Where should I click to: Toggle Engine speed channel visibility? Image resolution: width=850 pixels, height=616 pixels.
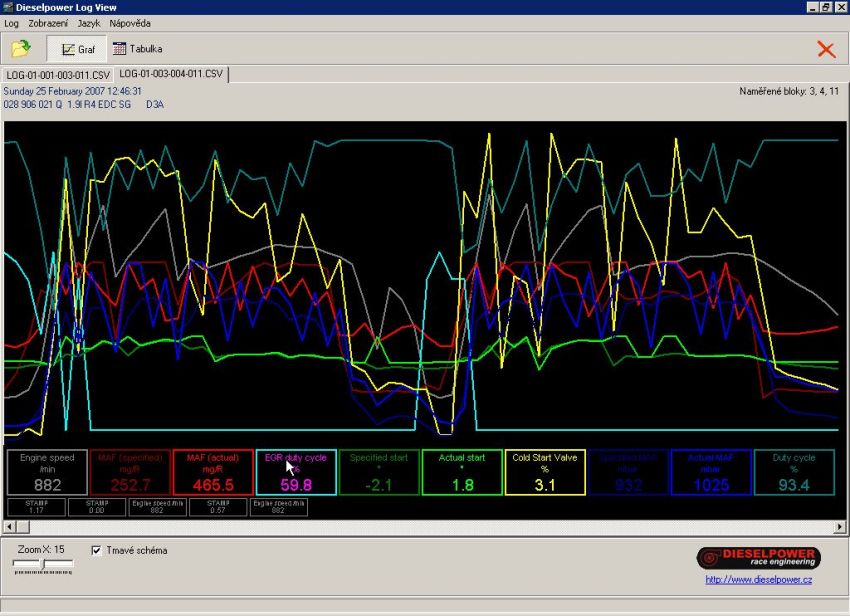tap(47, 472)
